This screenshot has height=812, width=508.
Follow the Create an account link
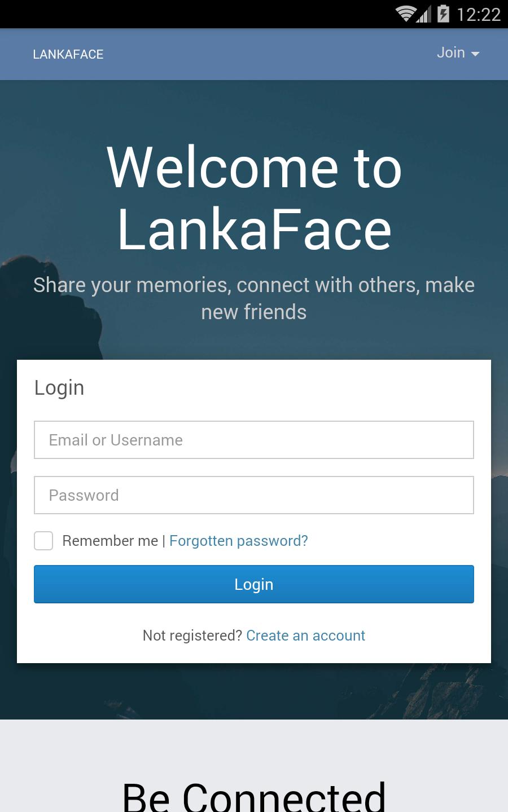306,636
